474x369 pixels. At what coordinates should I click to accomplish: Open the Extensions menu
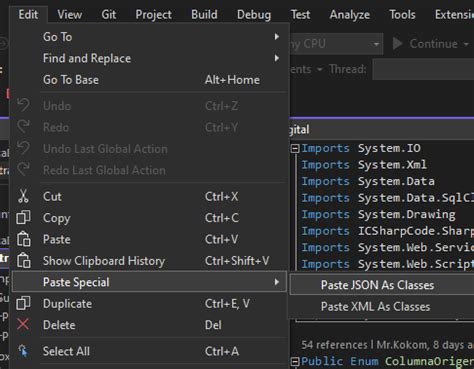454,14
